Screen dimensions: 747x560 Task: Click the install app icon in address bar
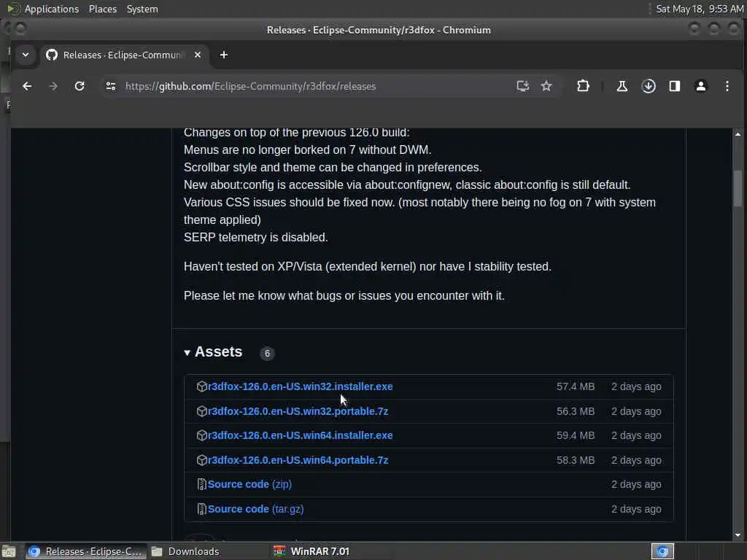click(522, 86)
